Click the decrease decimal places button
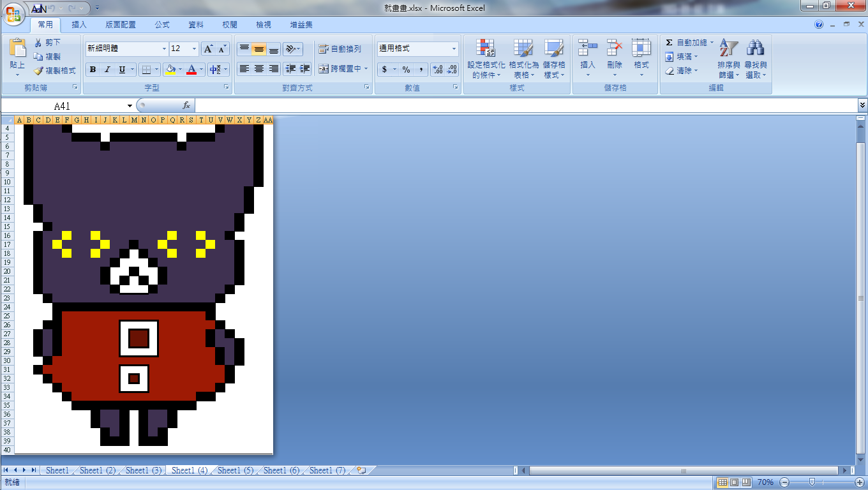868x490 pixels. click(x=452, y=70)
